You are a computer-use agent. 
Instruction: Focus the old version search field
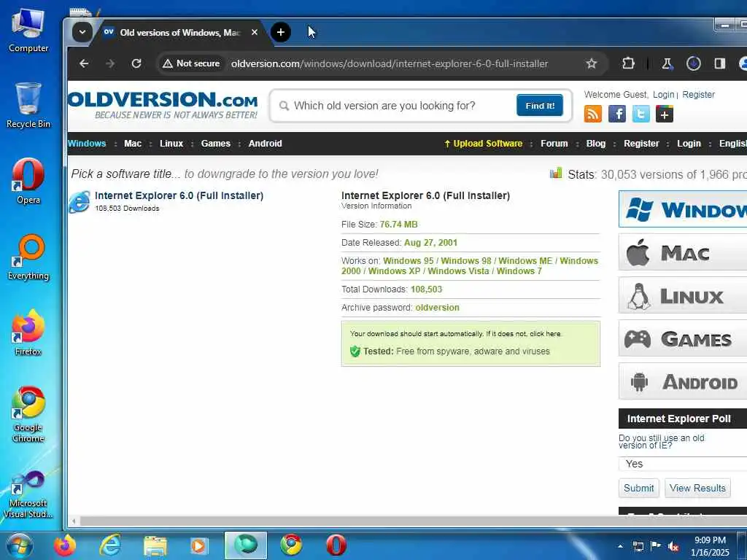coord(395,105)
